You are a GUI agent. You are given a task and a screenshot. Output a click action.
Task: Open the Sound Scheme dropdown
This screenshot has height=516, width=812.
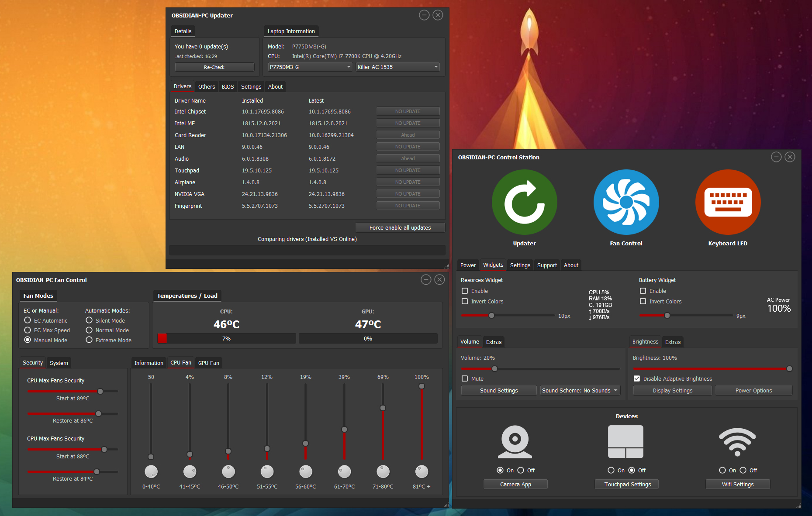pyautogui.click(x=580, y=390)
